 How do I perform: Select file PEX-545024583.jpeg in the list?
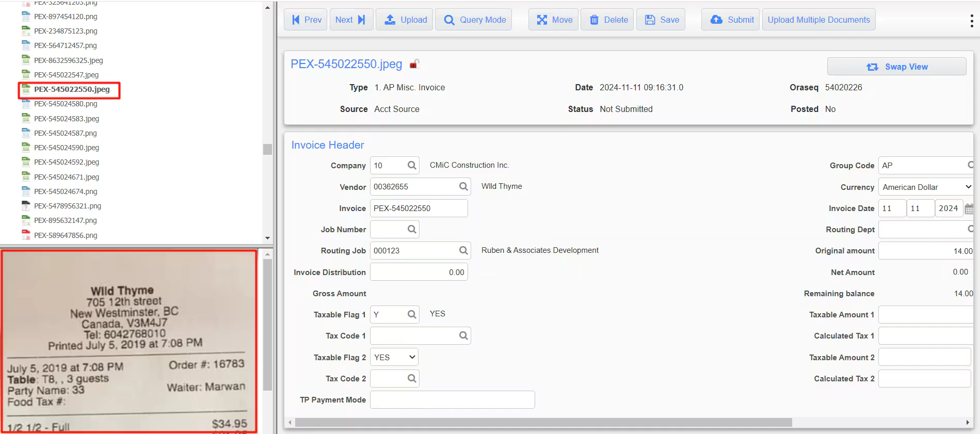pyautogui.click(x=67, y=119)
